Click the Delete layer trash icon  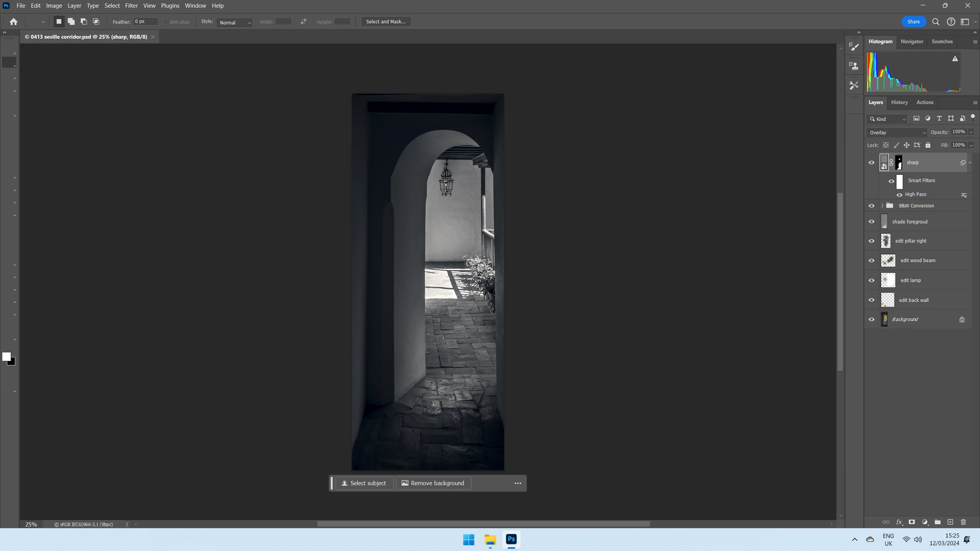click(964, 522)
